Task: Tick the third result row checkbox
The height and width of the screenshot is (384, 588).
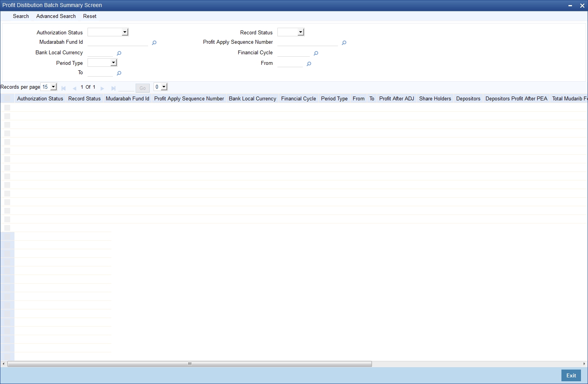Action: coord(7,125)
